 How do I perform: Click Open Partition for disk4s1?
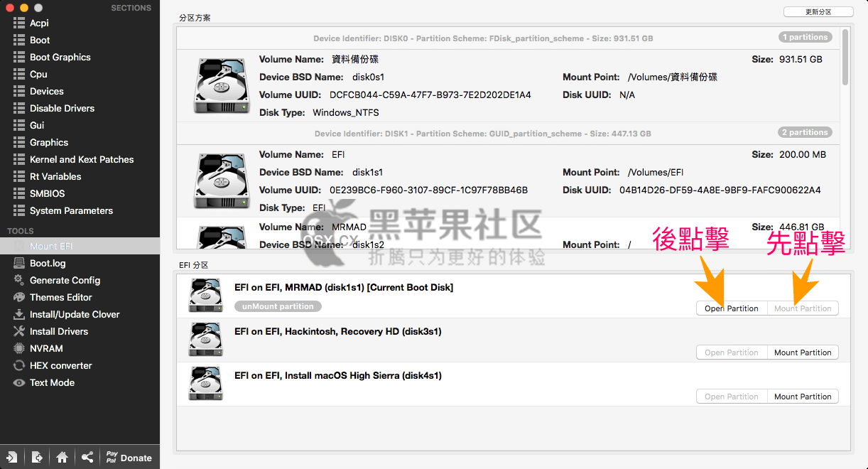coord(732,397)
